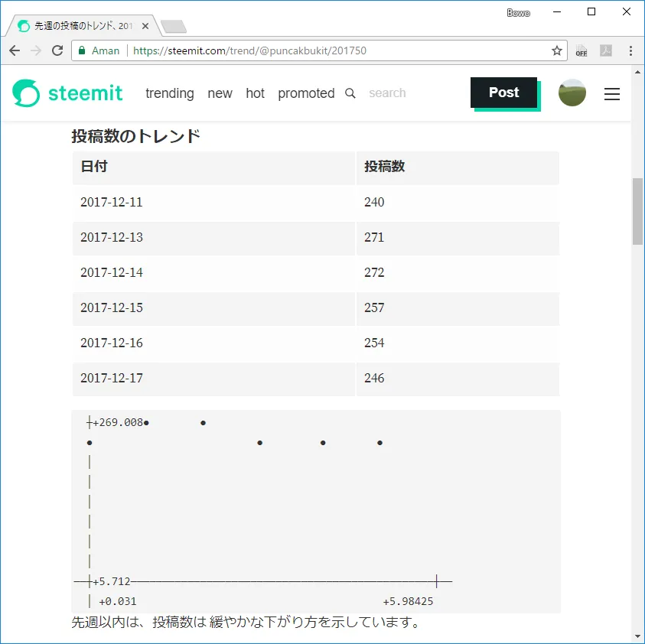Click the value 272 cell

click(x=458, y=272)
